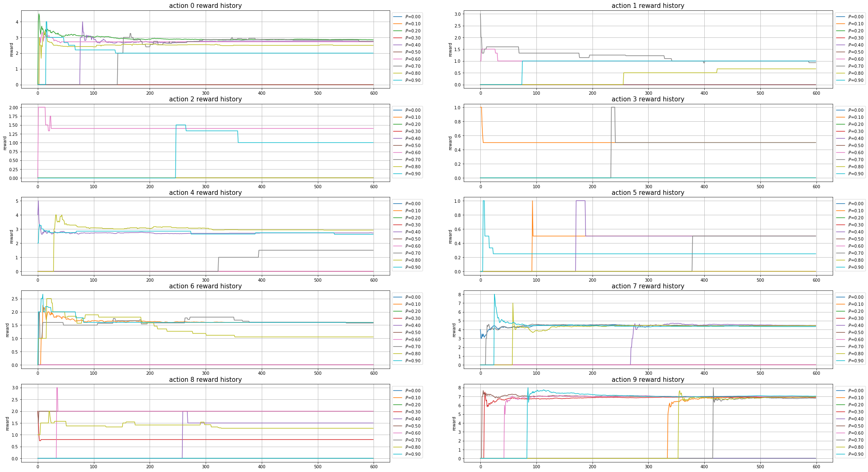Click P=0.90 legend entry in action 7 plot
The width and height of the screenshot is (868, 472).
click(x=856, y=361)
